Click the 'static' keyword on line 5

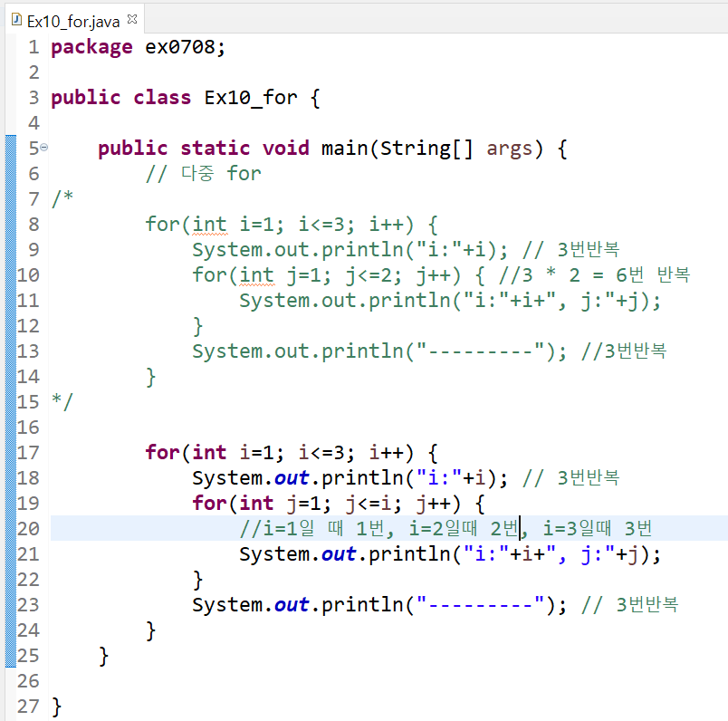click(x=215, y=149)
